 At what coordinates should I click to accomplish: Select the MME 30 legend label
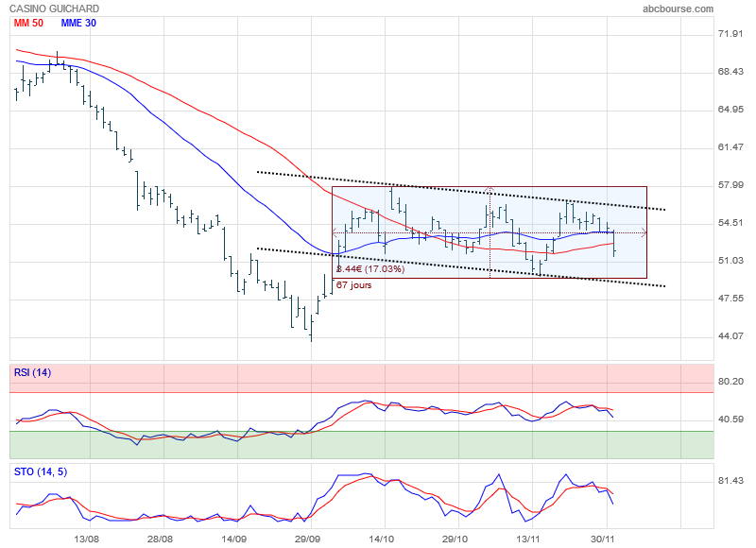click(x=77, y=23)
